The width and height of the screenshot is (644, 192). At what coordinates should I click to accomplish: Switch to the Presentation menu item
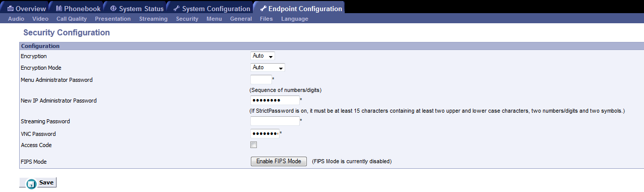point(113,19)
